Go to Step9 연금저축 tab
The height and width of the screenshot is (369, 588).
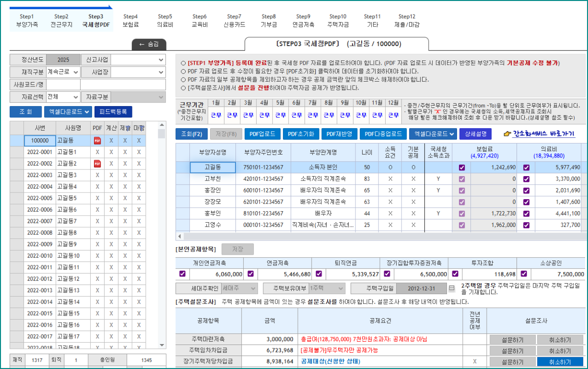click(x=303, y=21)
